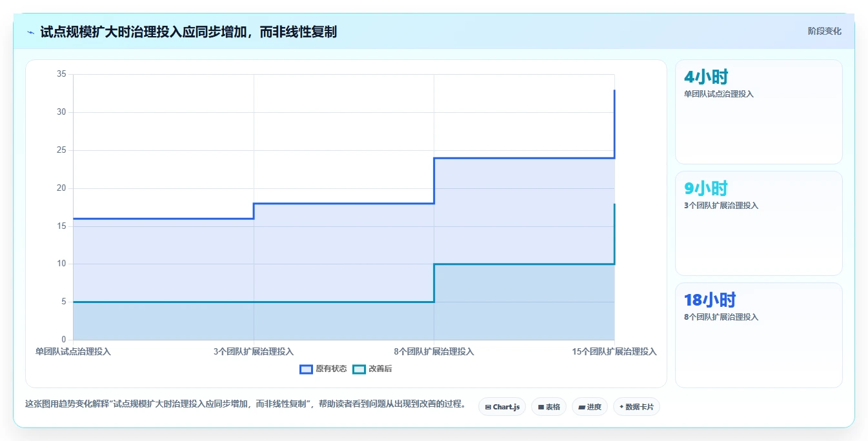This screenshot has width=868, height=441.
Task: Select the 数据卡片 tag
Action: pos(636,407)
